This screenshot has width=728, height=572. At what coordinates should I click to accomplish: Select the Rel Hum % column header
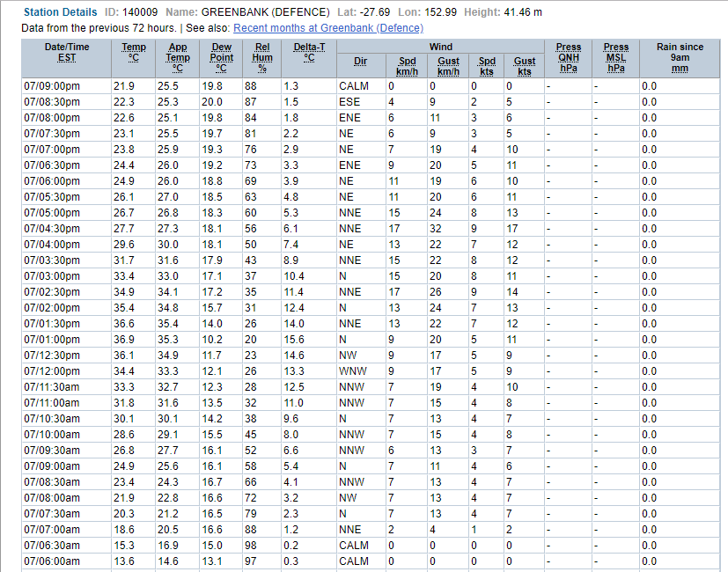[262, 58]
